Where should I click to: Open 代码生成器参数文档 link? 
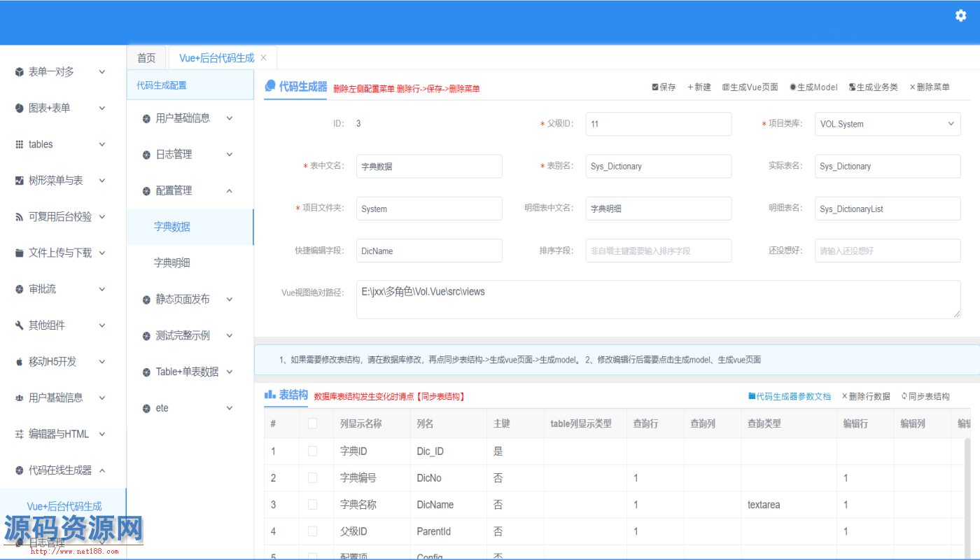[x=790, y=396]
